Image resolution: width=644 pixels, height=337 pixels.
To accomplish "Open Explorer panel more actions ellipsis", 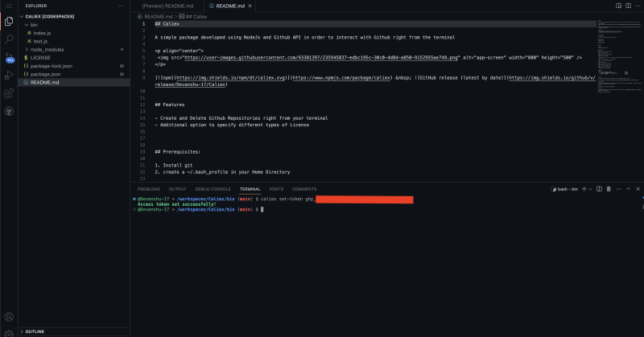I will pyautogui.click(x=122, y=6).
